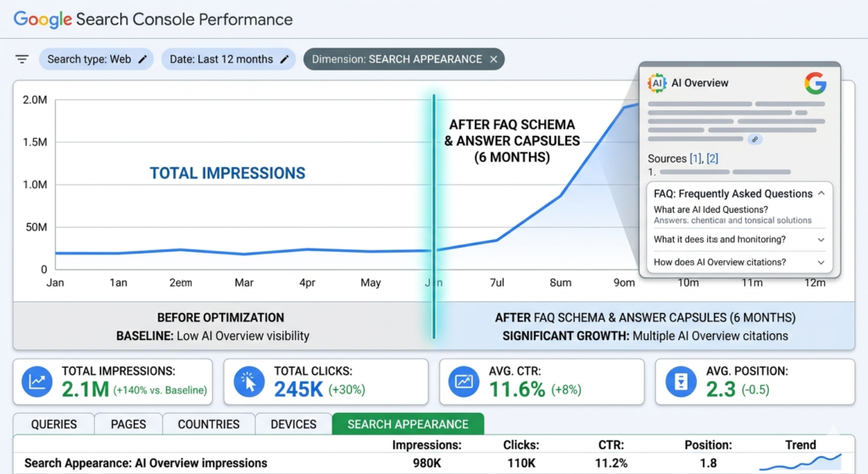Click the 110K clicks value

tap(521, 463)
